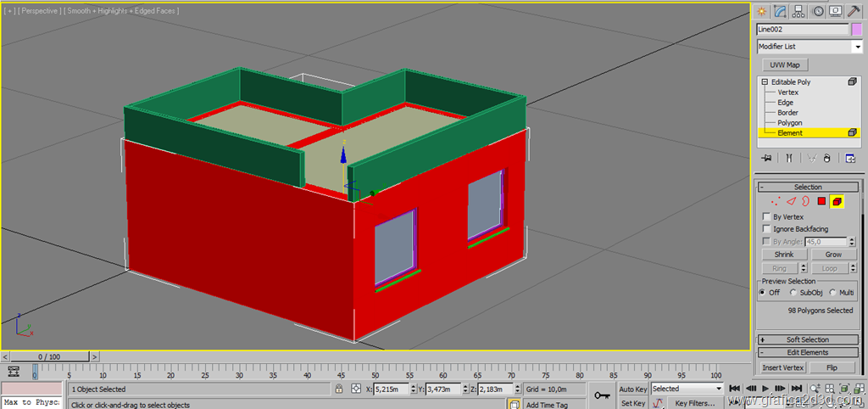Open the Utilities hammer tab

coord(854,11)
